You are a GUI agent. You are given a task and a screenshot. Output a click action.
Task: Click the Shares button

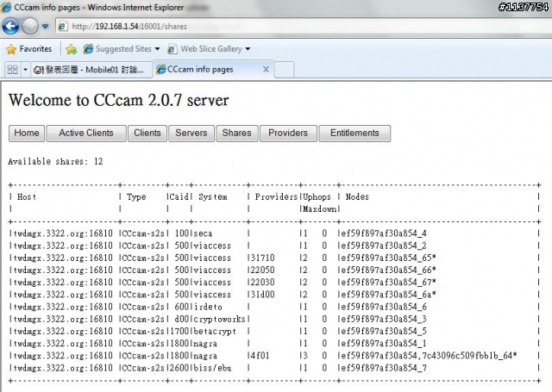point(237,134)
